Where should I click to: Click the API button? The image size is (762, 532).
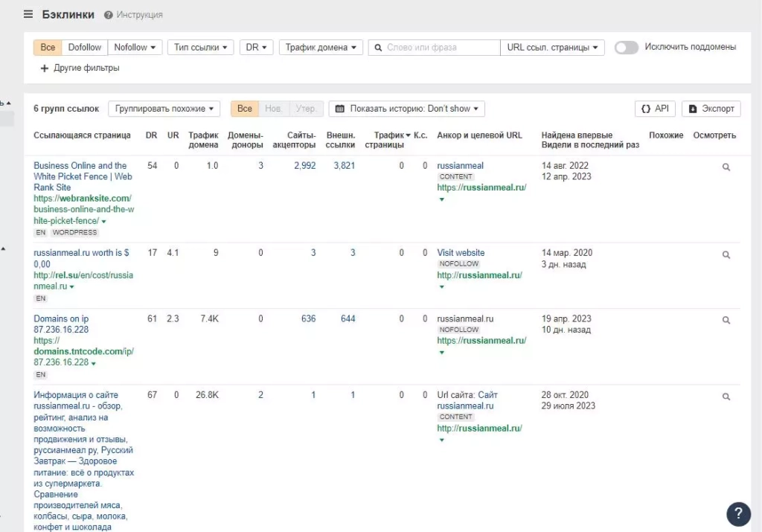[x=655, y=109]
